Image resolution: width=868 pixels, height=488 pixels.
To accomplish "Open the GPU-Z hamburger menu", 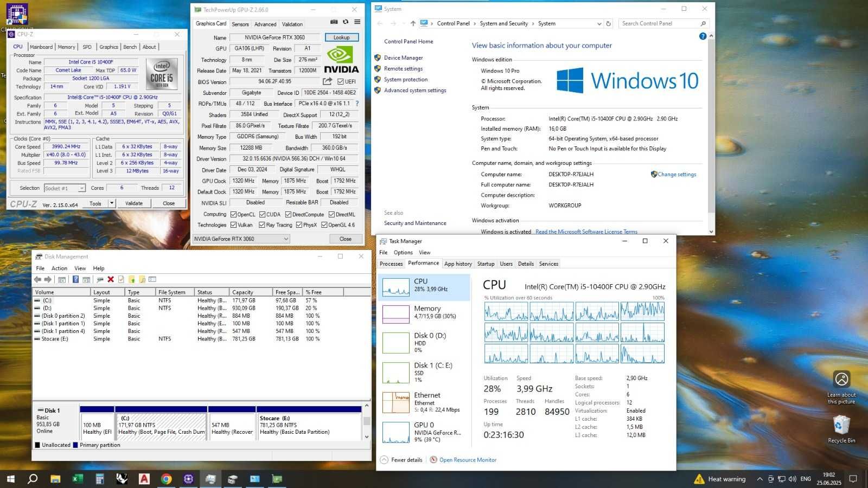I will 357,22.
